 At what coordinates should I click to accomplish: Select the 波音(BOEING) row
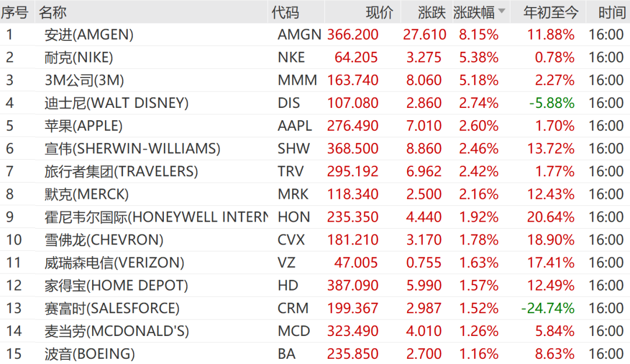pyautogui.click(x=90, y=353)
